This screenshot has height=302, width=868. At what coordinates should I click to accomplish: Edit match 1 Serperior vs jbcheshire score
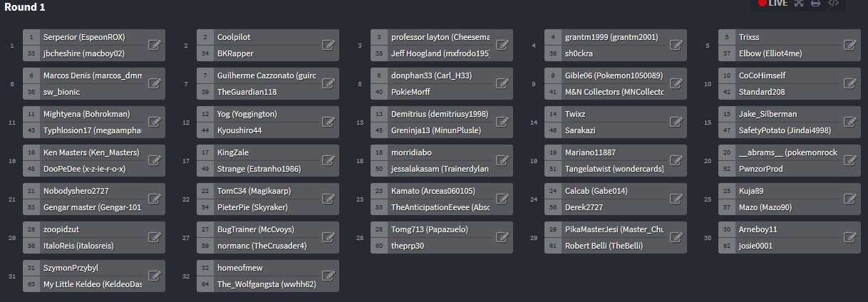click(154, 45)
